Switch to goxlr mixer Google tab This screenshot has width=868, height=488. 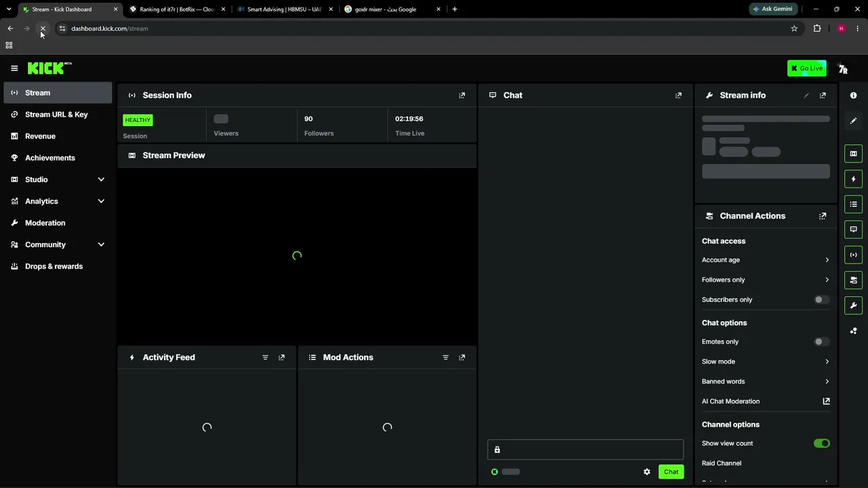[x=391, y=9]
